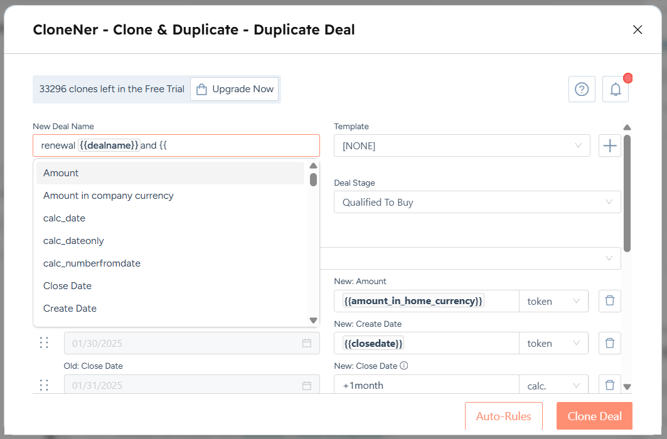Click the +1month value field

pyautogui.click(x=426, y=385)
